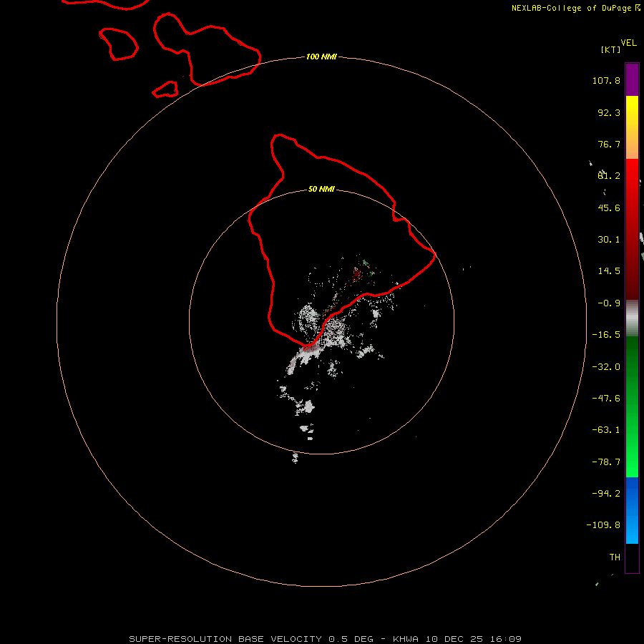Click the 14.5 legend value

(609, 271)
